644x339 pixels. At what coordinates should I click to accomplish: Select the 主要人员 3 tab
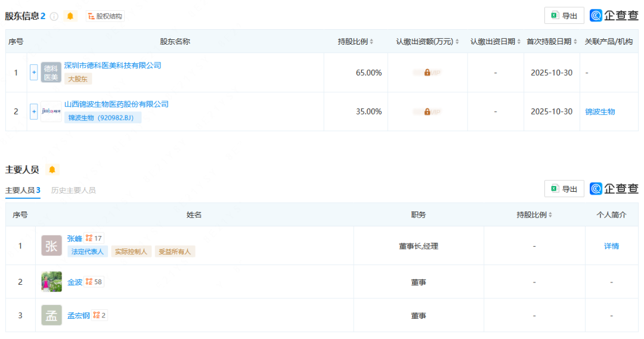click(x=23, y=190)
